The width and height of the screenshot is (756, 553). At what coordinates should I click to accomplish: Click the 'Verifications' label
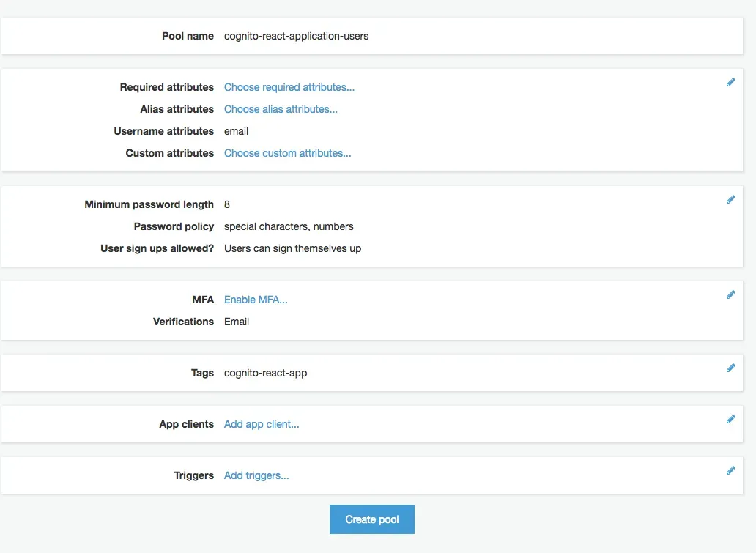(x=183, y=322)
